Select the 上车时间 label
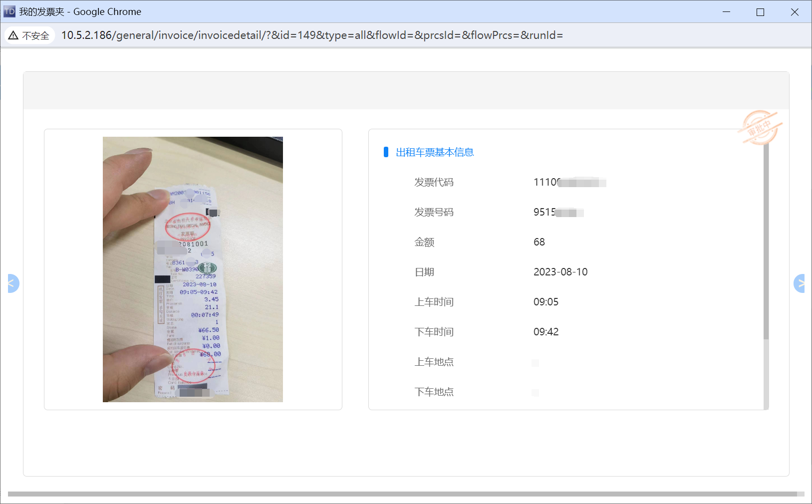Viewport: 812px width, 504px height. (434, 302)
